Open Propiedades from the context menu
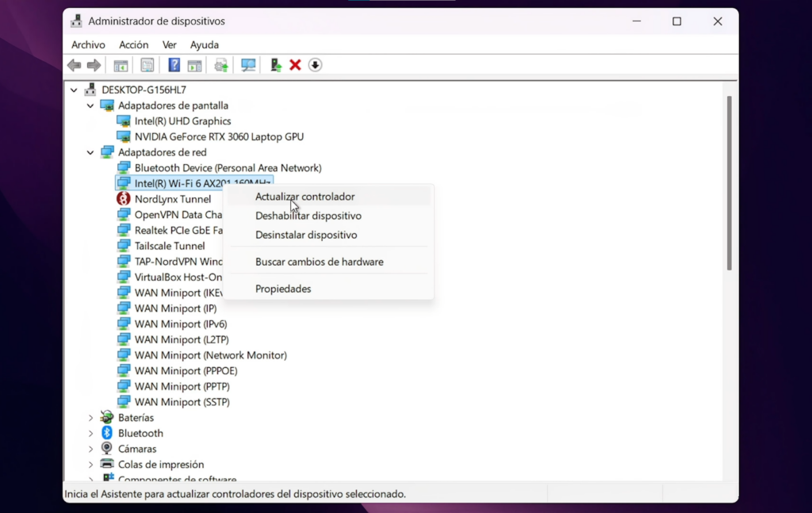 (283, 289)
